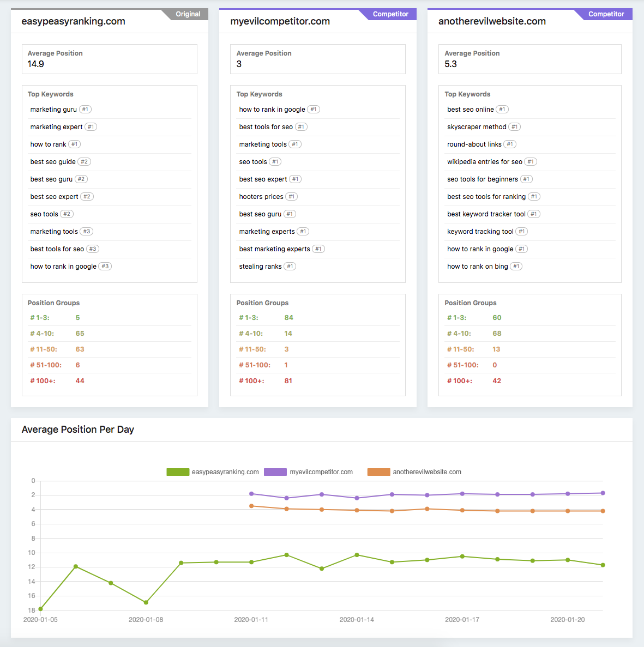Screen dimensions: 644x647
Task: Click the 'how to rank on bing' keyword
Action: click(x=478, y=267)
